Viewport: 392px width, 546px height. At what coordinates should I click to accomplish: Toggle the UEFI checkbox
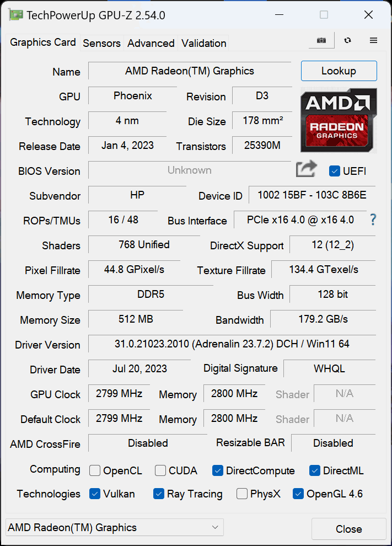click(x=334, y=171)
